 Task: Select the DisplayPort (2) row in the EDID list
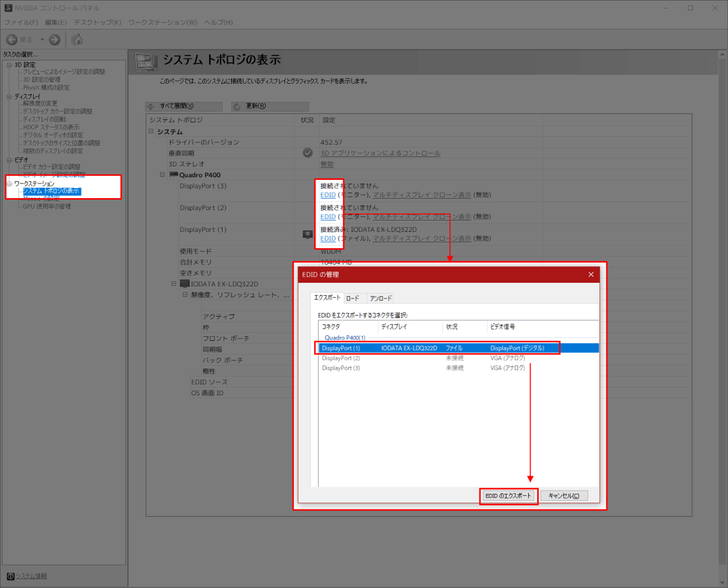tap(459, 358)
